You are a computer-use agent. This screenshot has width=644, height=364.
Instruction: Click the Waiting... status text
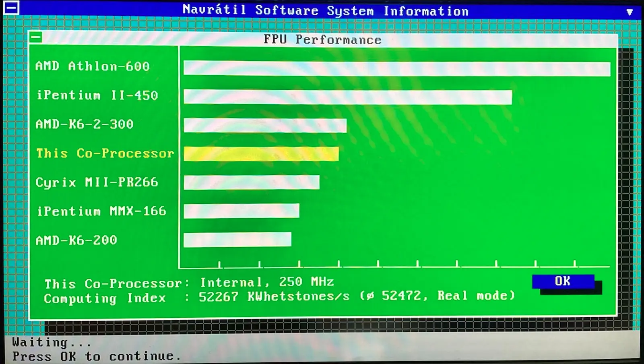pos(52,342)
